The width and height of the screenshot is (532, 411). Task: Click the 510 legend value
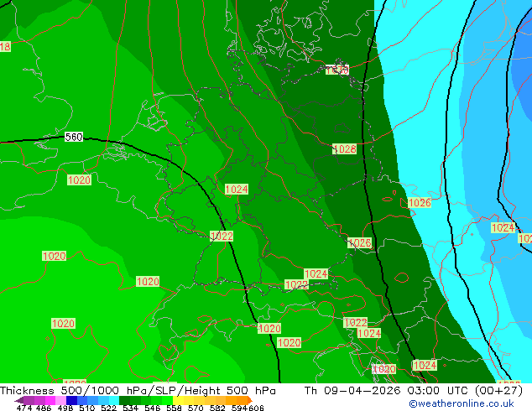(87, 408)
